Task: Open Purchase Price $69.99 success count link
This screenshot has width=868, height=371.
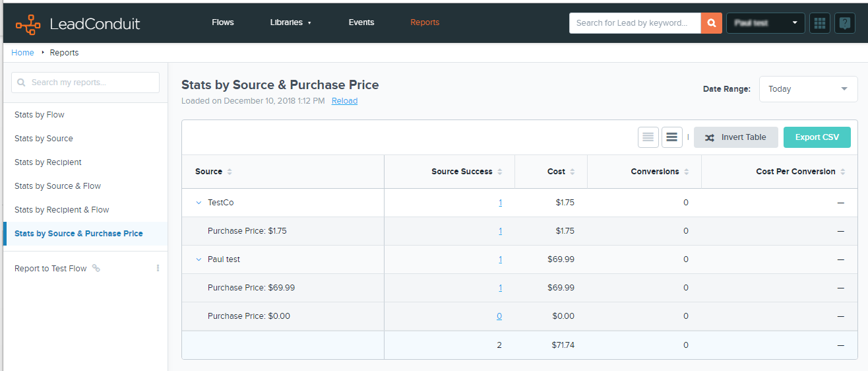Action: pos(501,288)
